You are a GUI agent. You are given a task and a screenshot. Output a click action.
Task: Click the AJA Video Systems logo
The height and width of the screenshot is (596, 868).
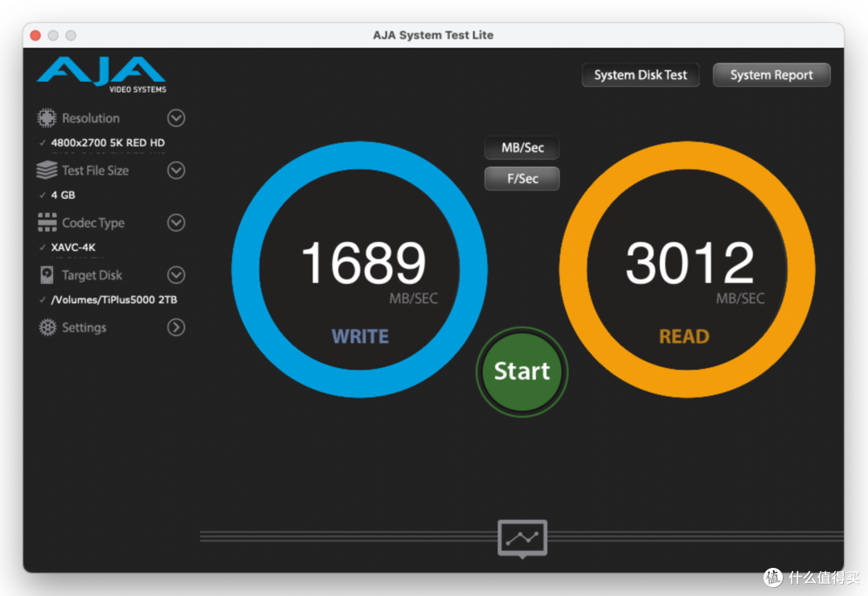pos(102,75)
